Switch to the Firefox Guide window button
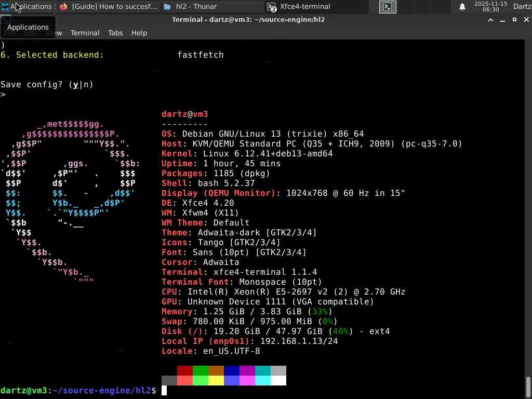 tap(109, 6)
